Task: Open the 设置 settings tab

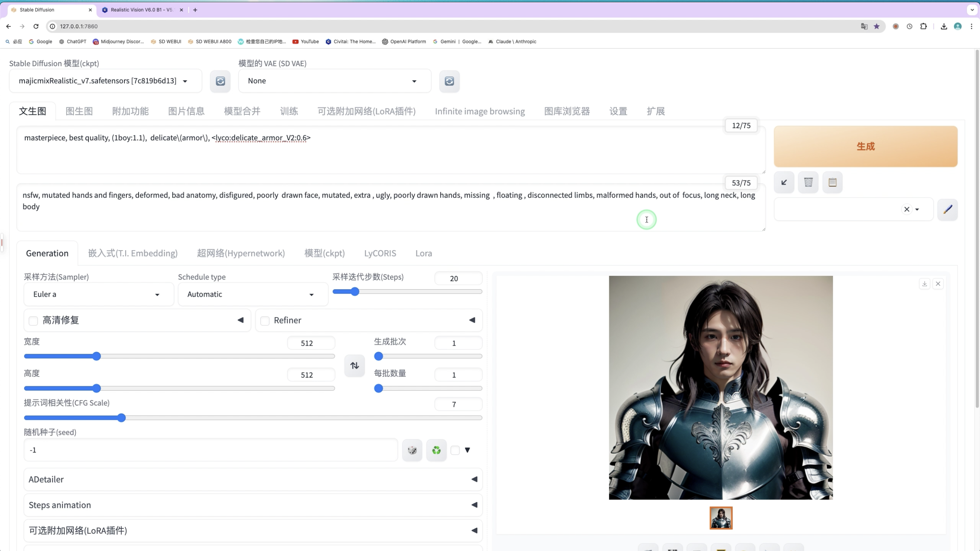Action: coord(618,111)
